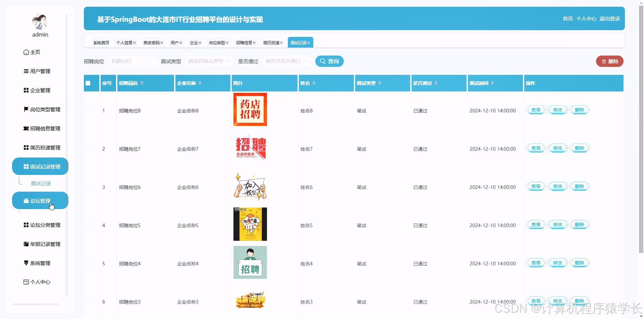Collapse the 面试记录管理 sidebar group
This screenshot has width=644, height=319.
[x=40, y=166]
